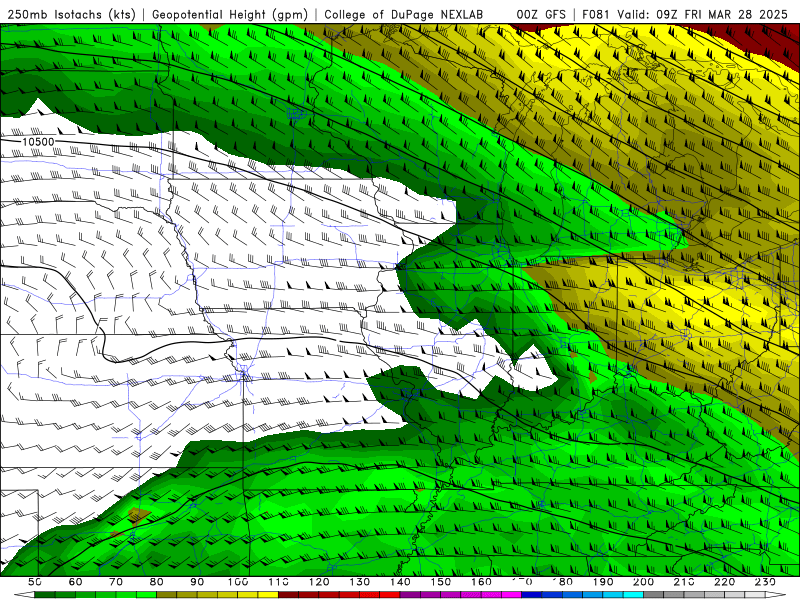800x600 pixels.
Task: Click the '230' value on the color scale
Action: [x=766, y=582]
